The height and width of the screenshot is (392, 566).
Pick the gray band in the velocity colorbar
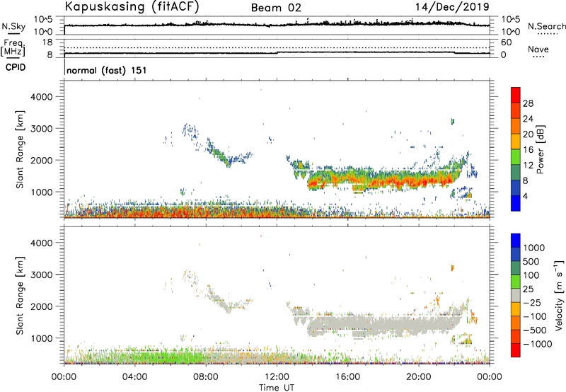click(x=516, y=296)
